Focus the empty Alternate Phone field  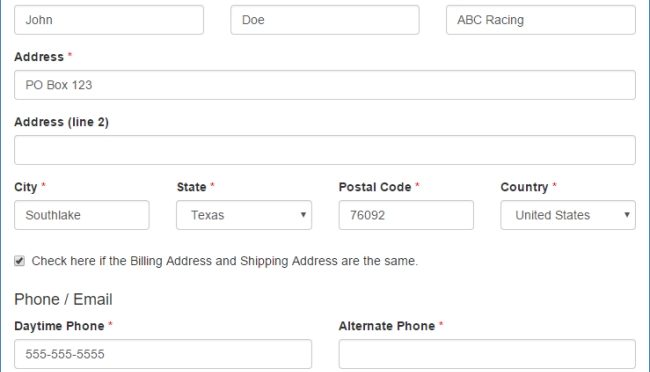pyautogui.click(x=487, y=354)
